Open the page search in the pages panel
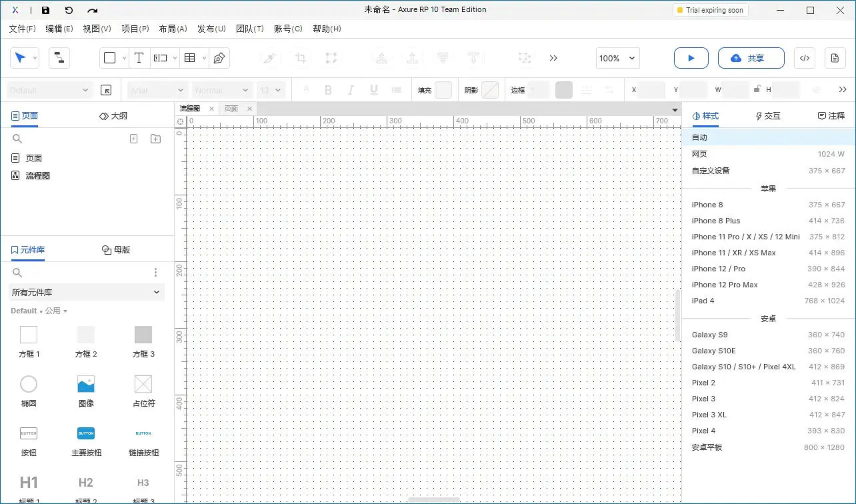The image size is (856, 504). coord(17,138)
